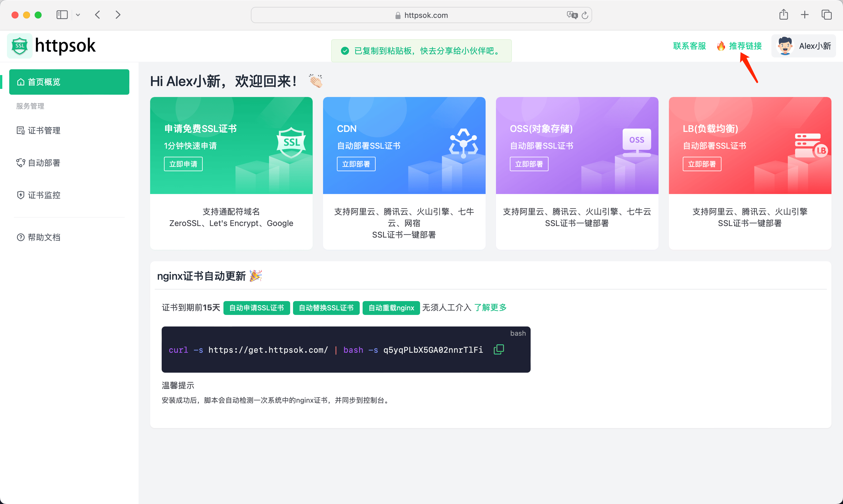This screenshot has height=504, width=843.
Task: Open 服务管理 in the sidebar
Action: pyautogui.click(x=30, y=106)
